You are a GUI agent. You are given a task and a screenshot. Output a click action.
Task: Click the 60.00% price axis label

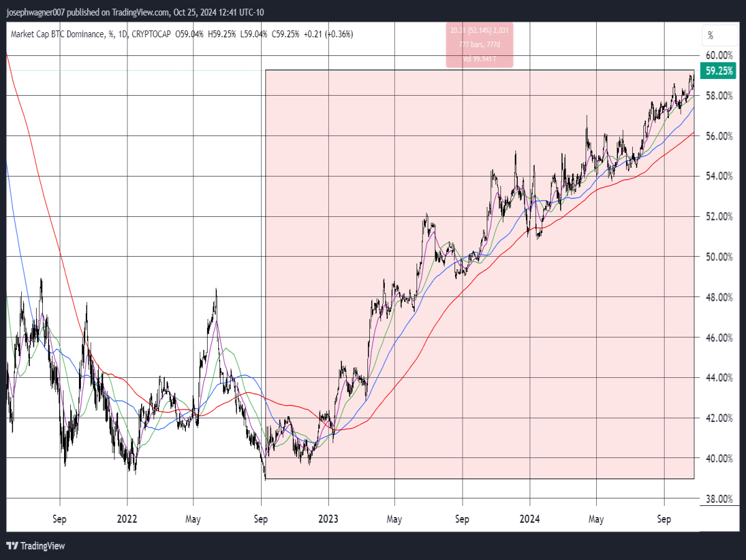(719, 55)
